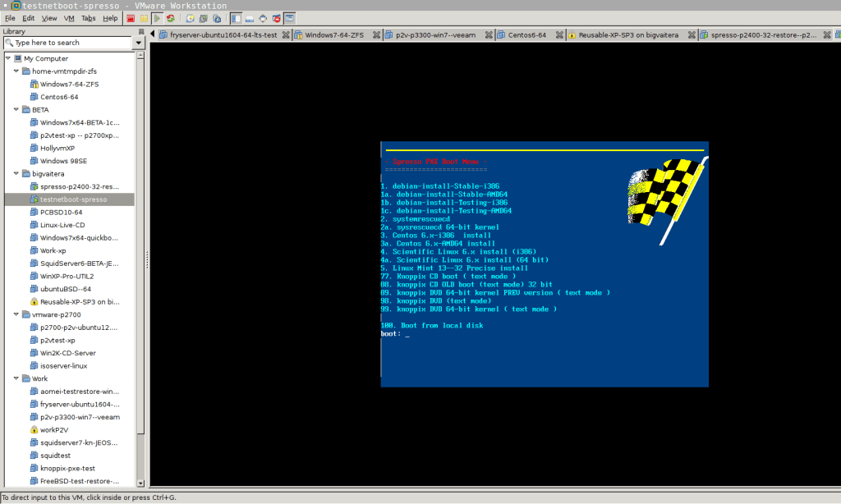Open the View menu
841x504 pixels.
click(48, 18)
